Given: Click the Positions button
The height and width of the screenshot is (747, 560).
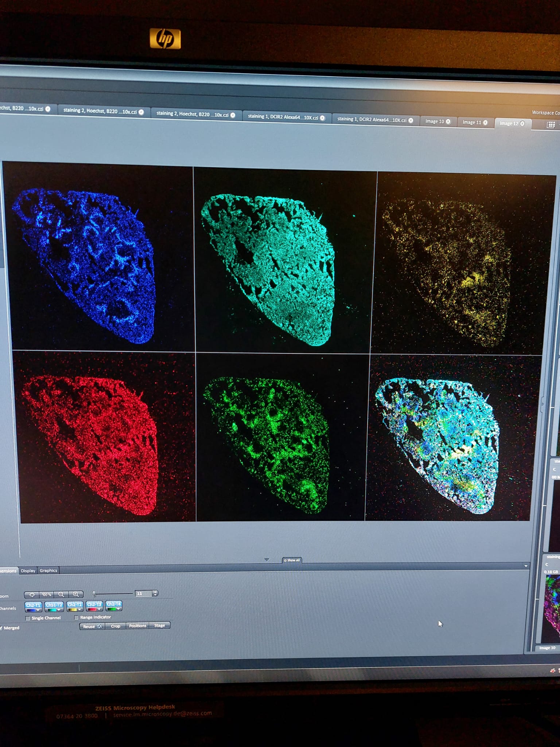Looking at the screenshot, I should 137,626.
